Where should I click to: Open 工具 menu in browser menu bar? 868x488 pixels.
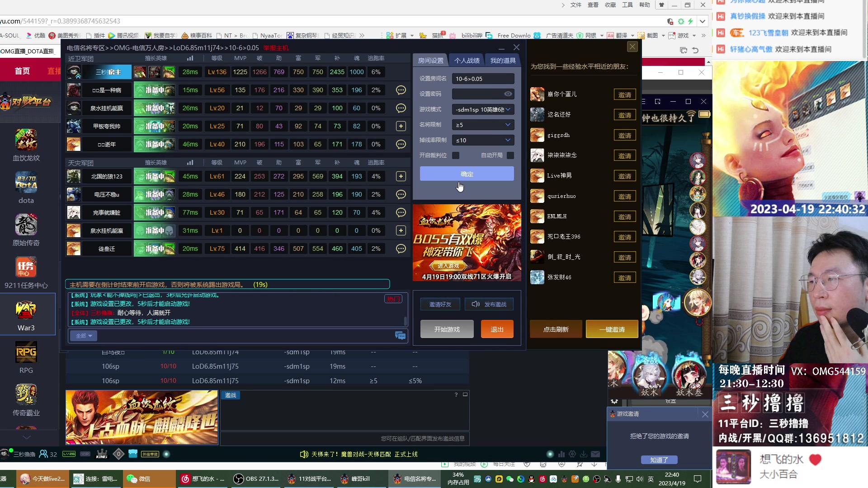627,5
